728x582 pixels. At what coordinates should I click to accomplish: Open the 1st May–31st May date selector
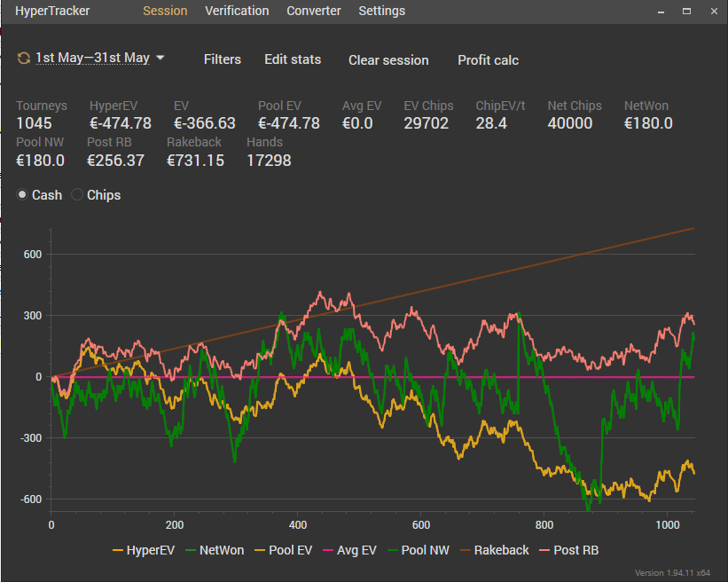coord(92,58)
